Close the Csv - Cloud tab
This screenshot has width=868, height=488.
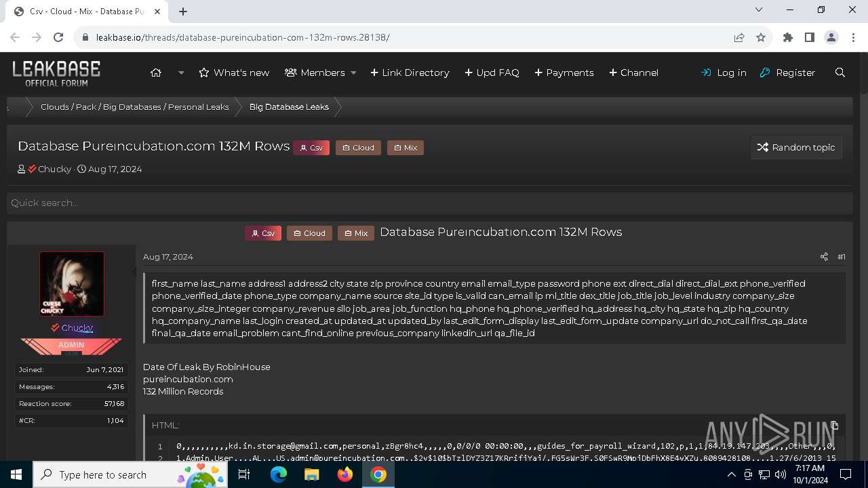point(158,12)
